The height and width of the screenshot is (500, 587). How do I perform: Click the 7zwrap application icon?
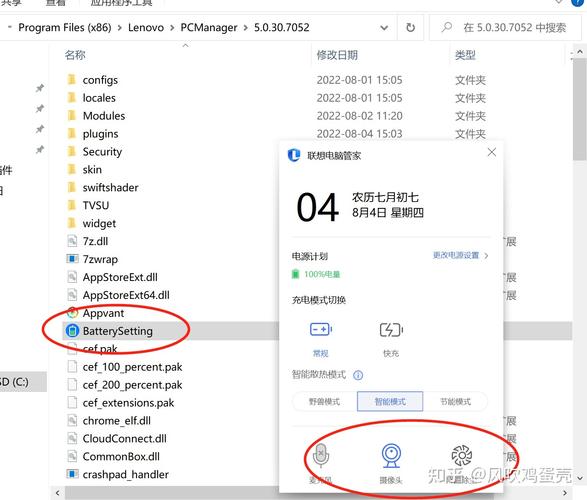tap(72, 259)
